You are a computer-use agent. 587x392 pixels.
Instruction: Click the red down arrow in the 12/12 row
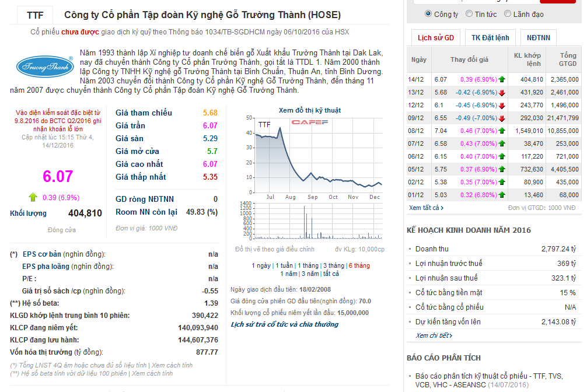(x=502, y=105)
